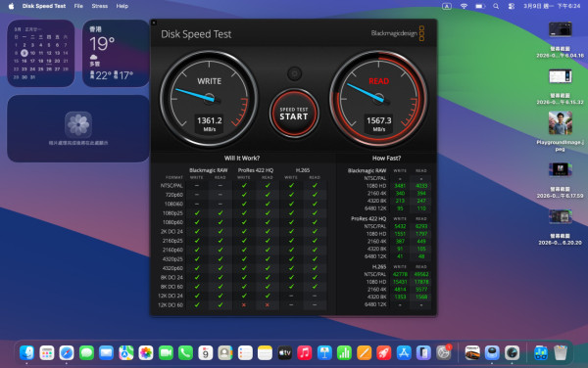The image size is (588, 368).
Task: Click H.265 2160 4K write value 4814
Action: tap(400, 290)
